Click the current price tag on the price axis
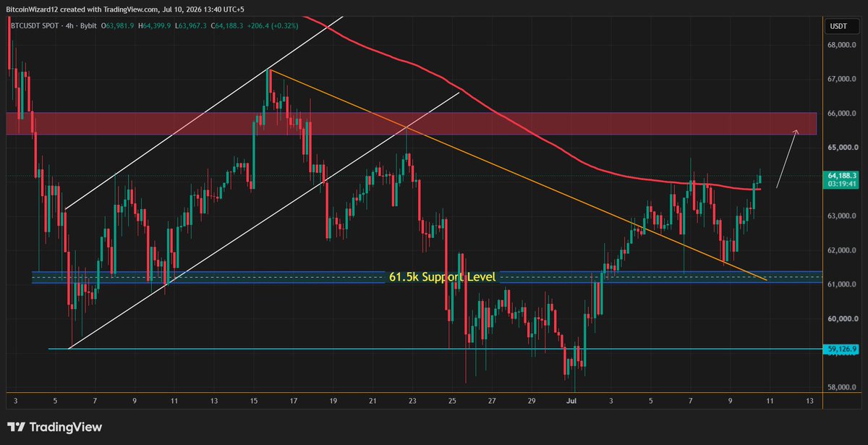The width and height of the screenshot is (868, 445). [x=841, y=175]
